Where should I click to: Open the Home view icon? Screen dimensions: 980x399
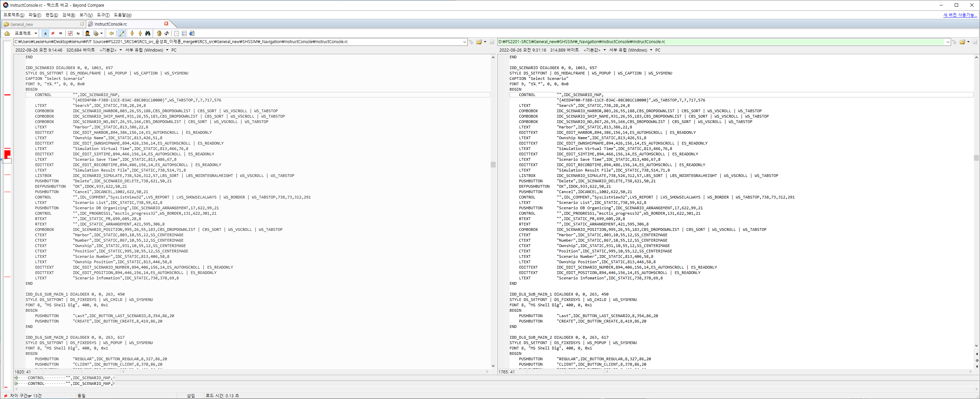(7, 33)
